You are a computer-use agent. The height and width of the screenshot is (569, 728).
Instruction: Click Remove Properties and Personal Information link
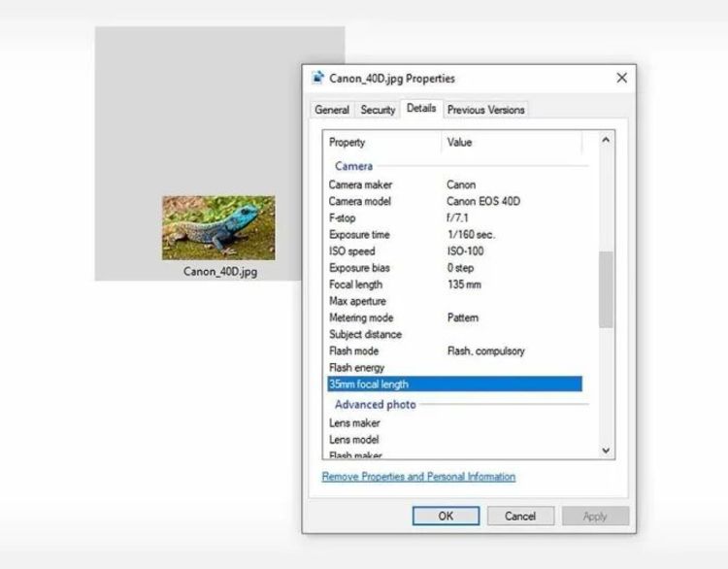[418, 477]
